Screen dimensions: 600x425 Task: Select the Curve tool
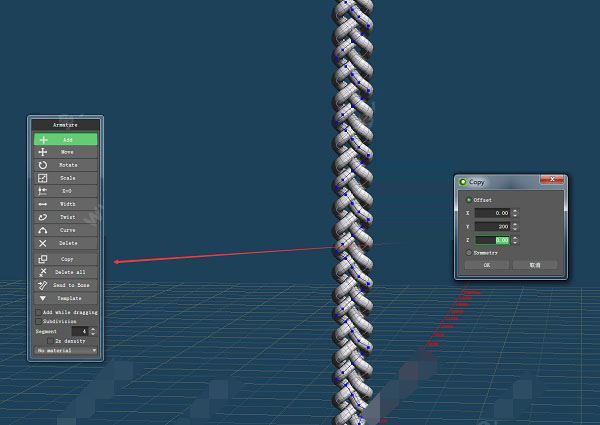click(66, 230)
